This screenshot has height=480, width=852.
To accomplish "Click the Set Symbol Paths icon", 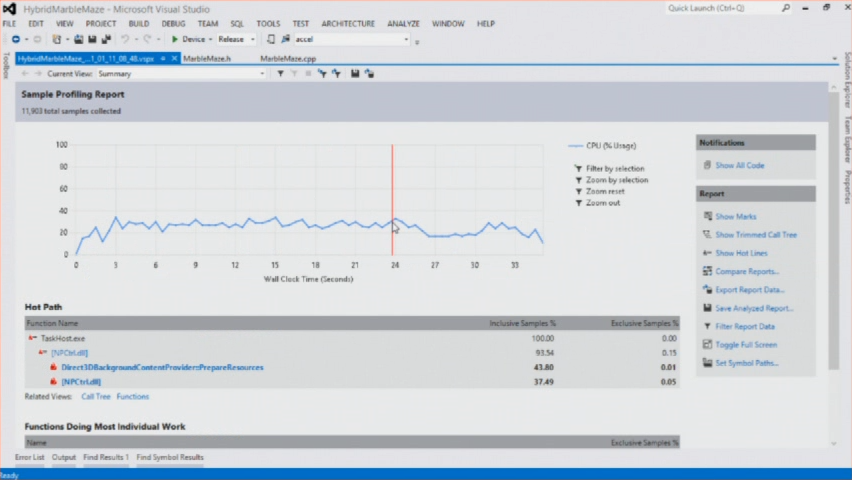I will [x=707, y=363].
